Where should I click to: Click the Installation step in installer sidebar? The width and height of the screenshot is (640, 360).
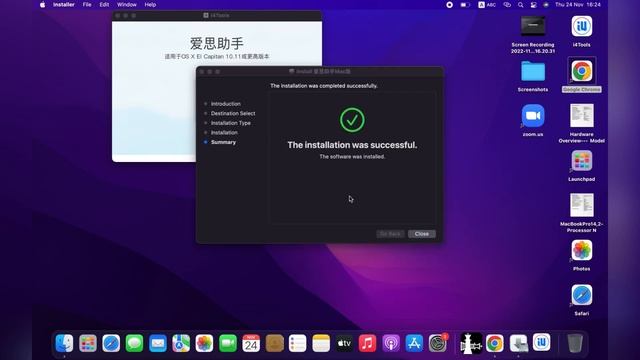[x=224, y=133]
